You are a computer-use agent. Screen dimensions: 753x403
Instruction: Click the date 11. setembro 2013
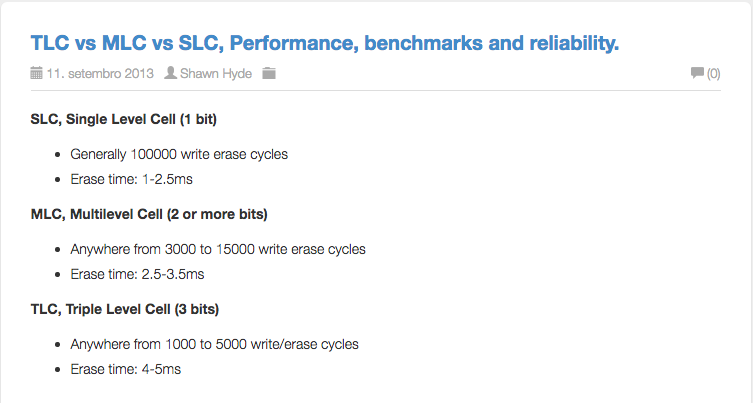pyautogui.click(x=100, y=73)
